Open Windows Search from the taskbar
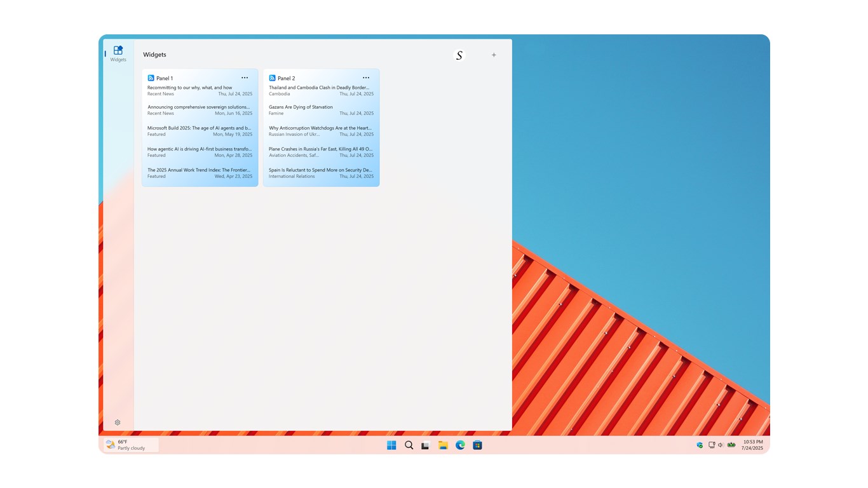868x488 pixels. pos(409,445)
